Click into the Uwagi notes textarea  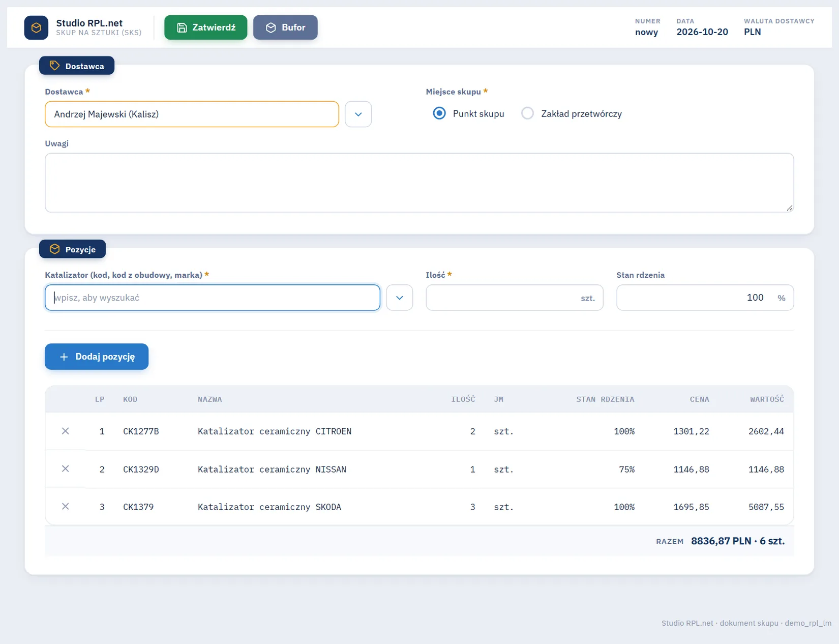pos(420,183)
